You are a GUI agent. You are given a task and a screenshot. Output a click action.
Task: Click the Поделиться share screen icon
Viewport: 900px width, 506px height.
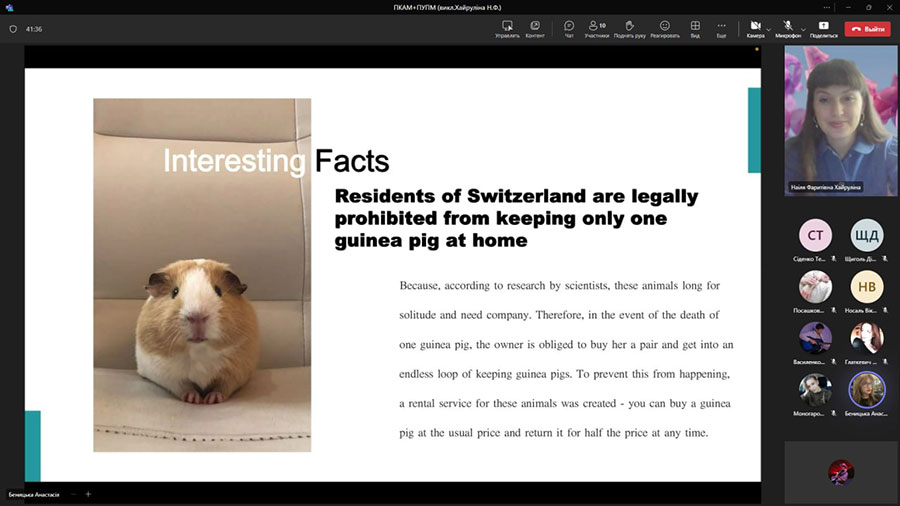(823, 27)
